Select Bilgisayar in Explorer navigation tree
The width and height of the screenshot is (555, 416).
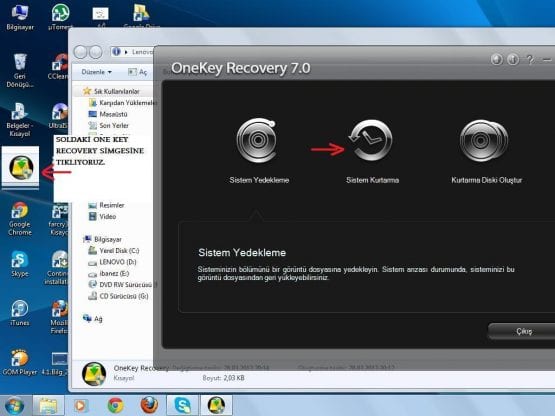(x=103, y=239)
